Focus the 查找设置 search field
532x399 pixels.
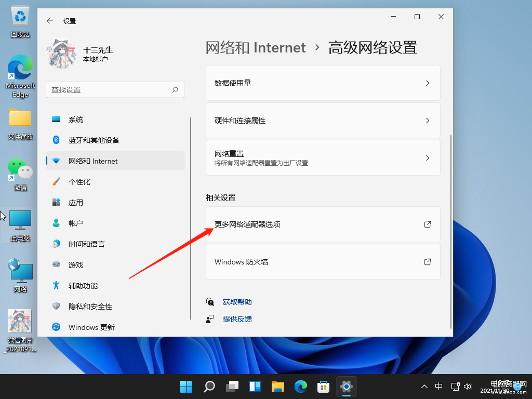[x=115, y=90]
